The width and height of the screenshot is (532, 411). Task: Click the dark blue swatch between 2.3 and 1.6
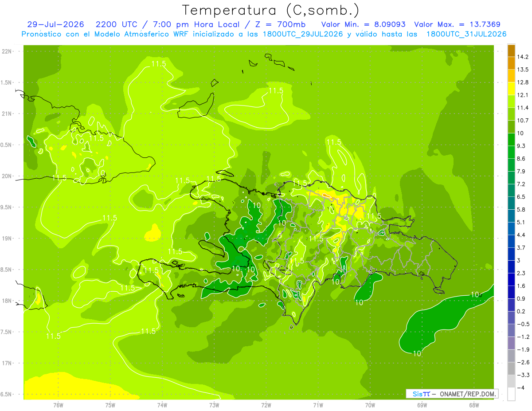click(x=511, y=279)
